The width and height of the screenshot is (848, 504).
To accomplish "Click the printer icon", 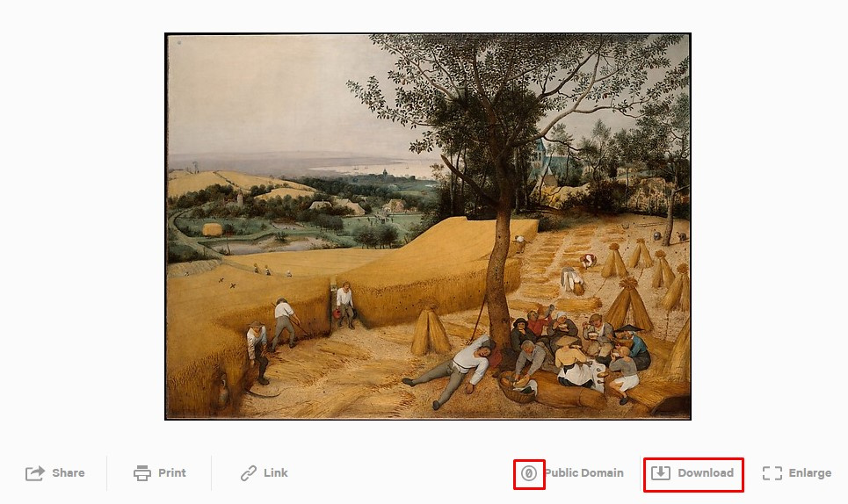I will [x=142, y=473].
